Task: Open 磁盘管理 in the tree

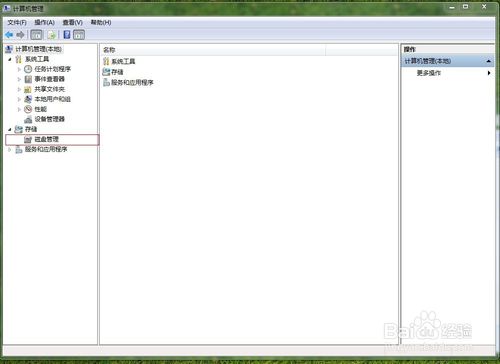Action: click(47, 139)
